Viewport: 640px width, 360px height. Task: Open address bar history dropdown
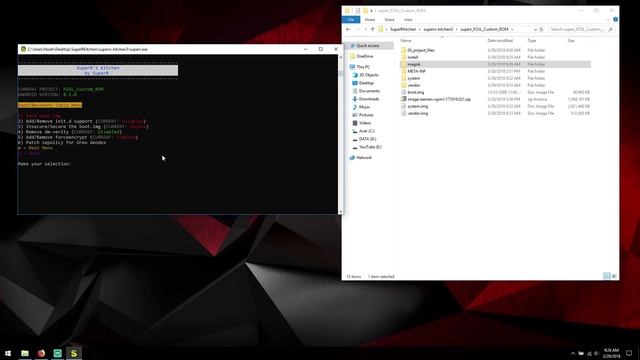tap(535, 29)
